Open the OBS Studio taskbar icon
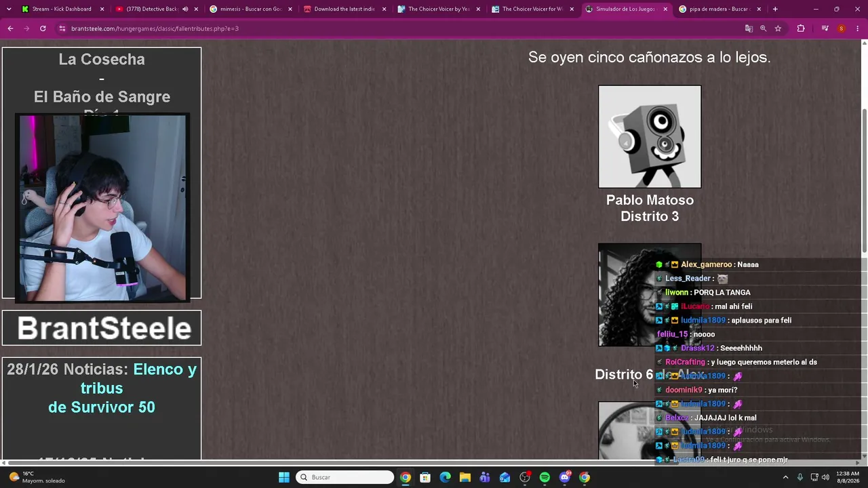This screenshot has height=488, width=868. pos(525,477)
